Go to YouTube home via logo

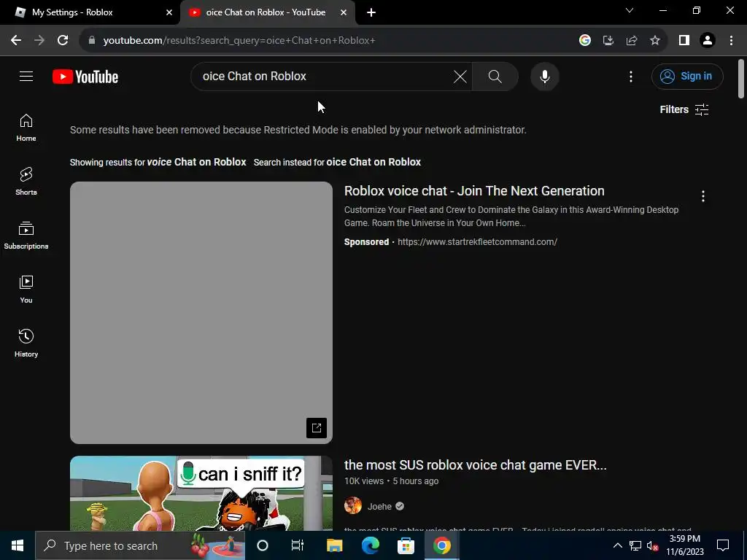coord(85,77)
